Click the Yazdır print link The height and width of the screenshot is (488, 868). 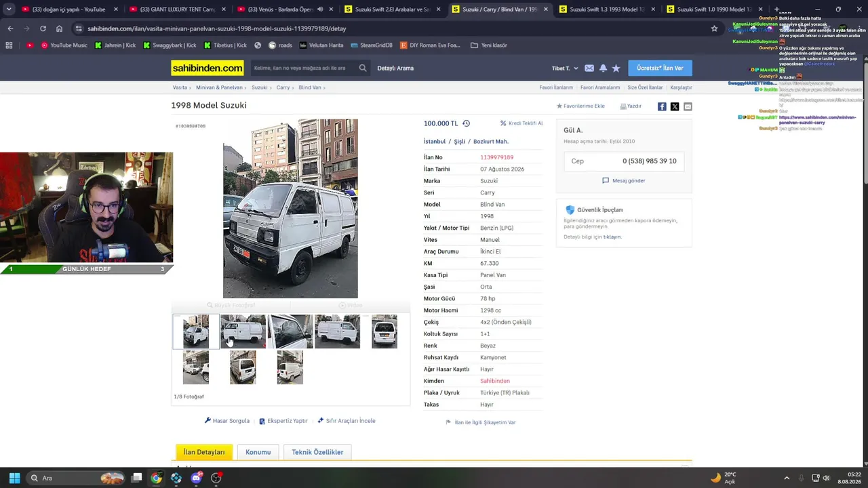(x=631, y=106)
